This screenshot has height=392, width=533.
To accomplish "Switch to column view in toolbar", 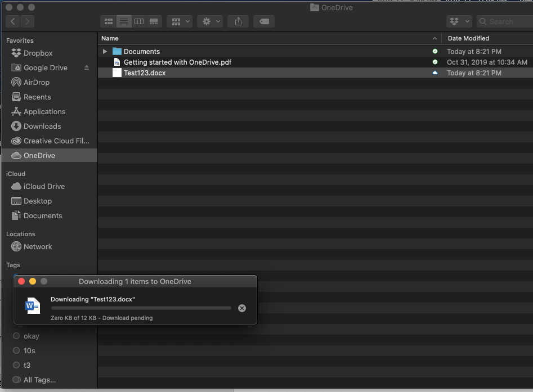I will click(139, 21).
